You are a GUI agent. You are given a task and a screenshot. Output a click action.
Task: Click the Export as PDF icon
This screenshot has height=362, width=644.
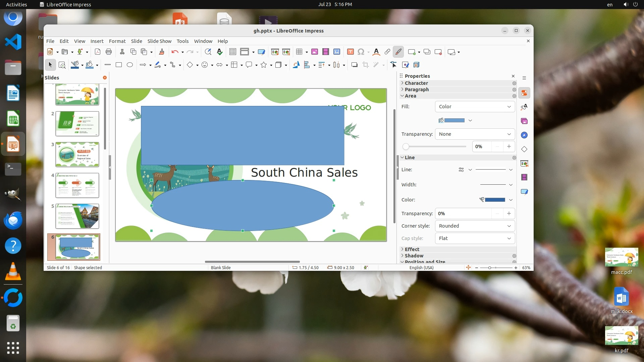pos(98,52)
